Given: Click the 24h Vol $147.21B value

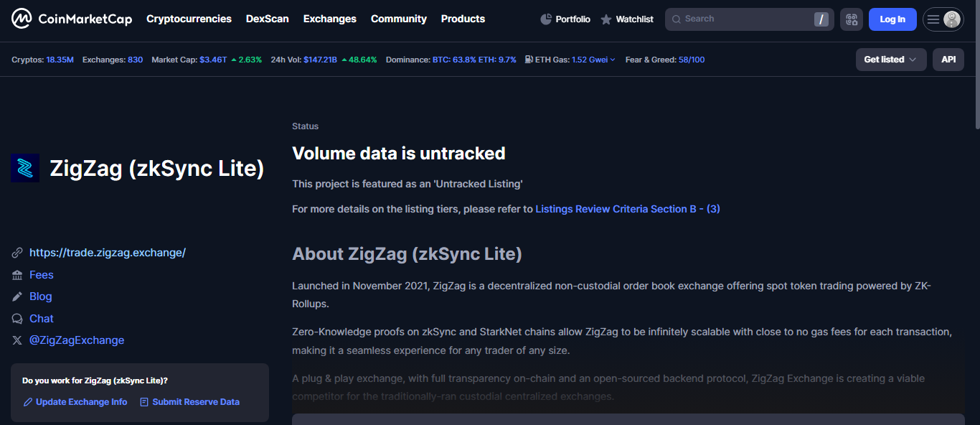Looking at the screenshot, I should tap(320, 60).
